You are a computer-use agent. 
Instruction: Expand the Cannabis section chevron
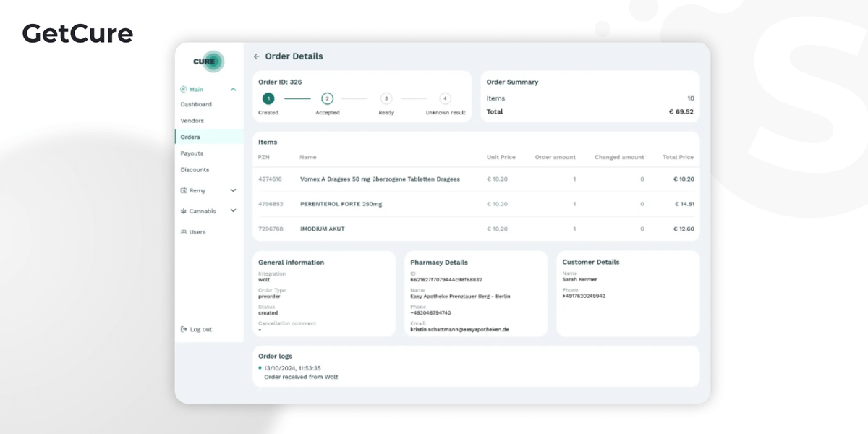[233, 211]
